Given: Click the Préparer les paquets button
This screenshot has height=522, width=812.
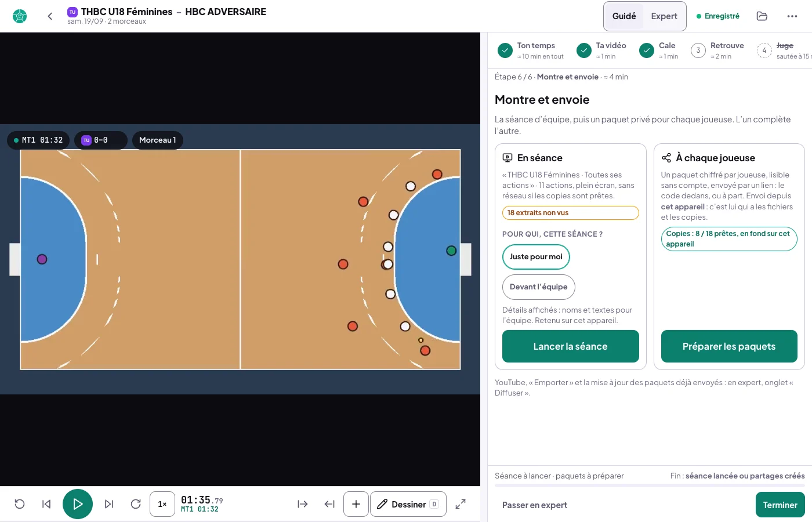Looking at the screenshot, I should (x=729, y=346).
